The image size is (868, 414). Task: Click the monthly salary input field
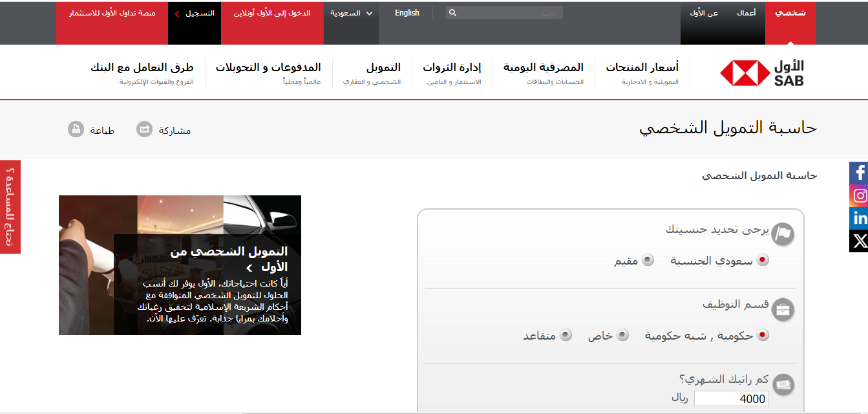coord(731,399)
